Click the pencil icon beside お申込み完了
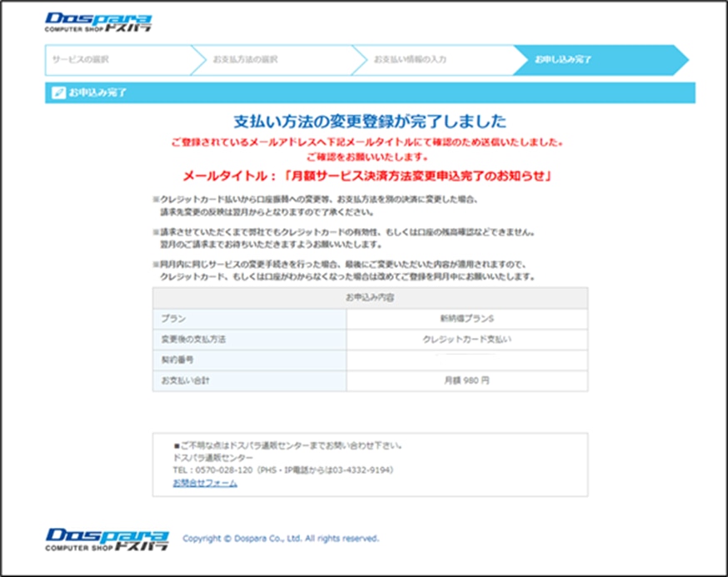Screen dimensions: 728x577 coord(57,92)
